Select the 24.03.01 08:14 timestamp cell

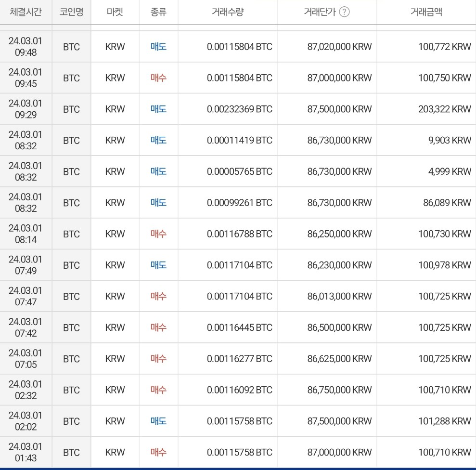click(x=26, y=234)
